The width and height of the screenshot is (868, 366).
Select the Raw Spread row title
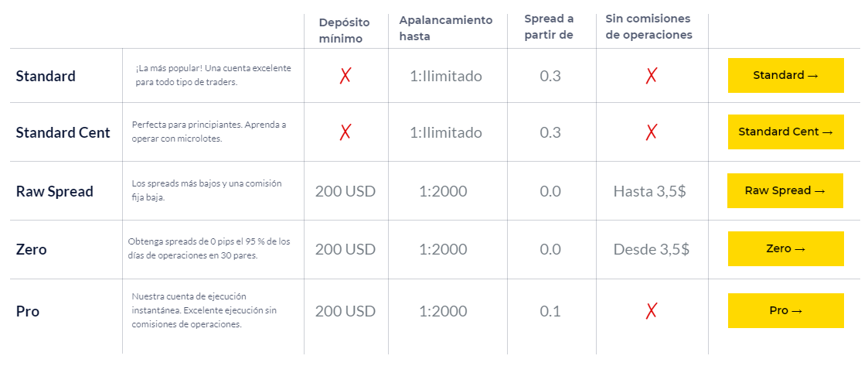coord(55,191)
